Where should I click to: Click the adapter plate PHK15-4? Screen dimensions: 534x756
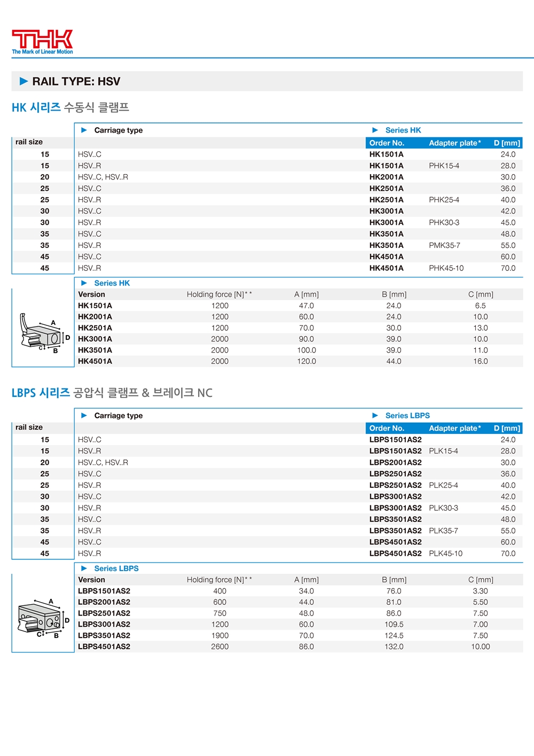pos(444,166)
